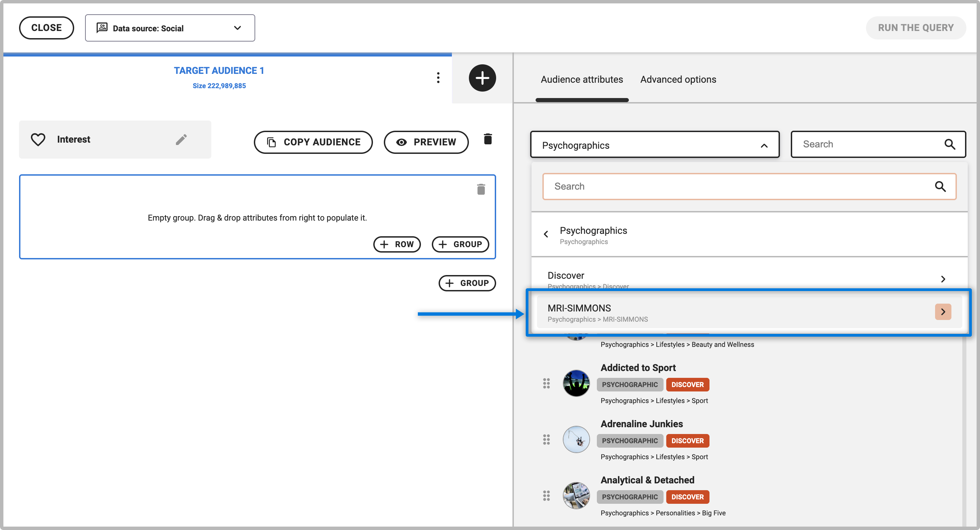Grab drag handle beside Adrenaline Junkies
Viewport: 980px width, 530px height.
click(x=546, y=440)
